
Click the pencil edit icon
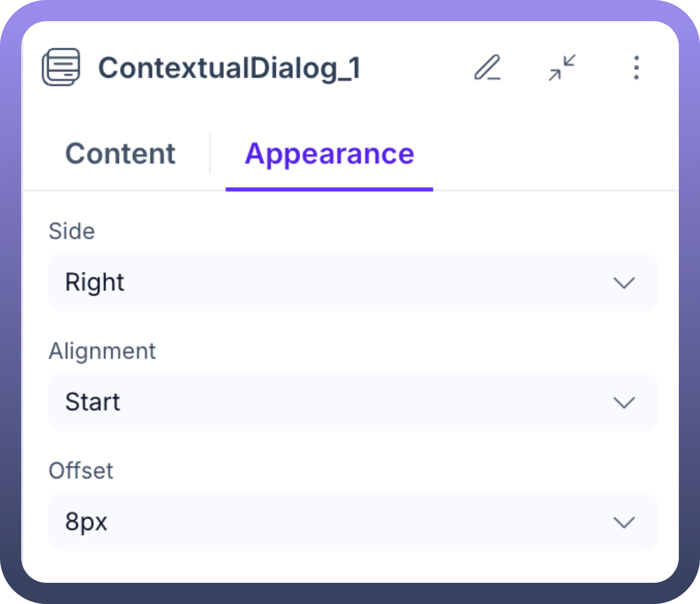(x=487, y=68)
